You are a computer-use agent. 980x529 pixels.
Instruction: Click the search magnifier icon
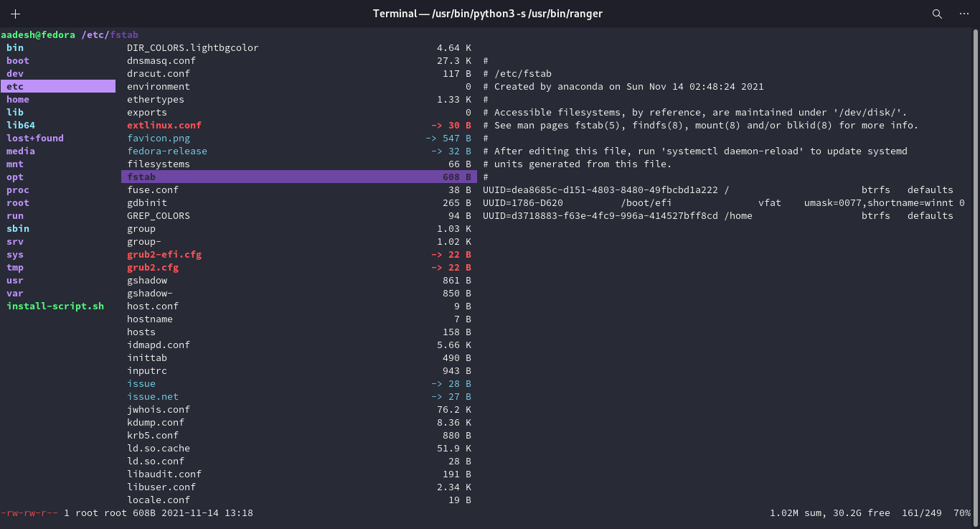click(x=937, y=13)
